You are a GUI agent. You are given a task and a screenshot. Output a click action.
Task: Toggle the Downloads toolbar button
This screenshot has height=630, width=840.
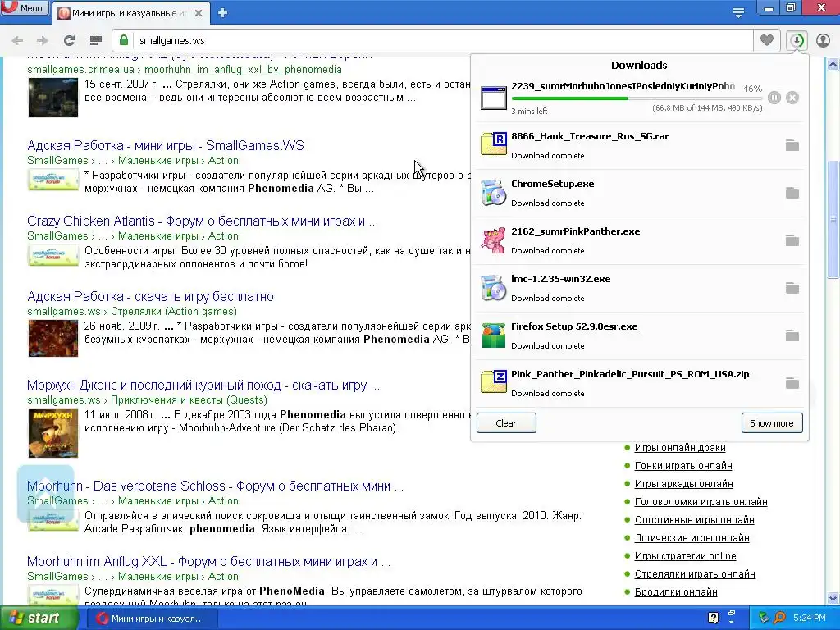pos(797,40)
